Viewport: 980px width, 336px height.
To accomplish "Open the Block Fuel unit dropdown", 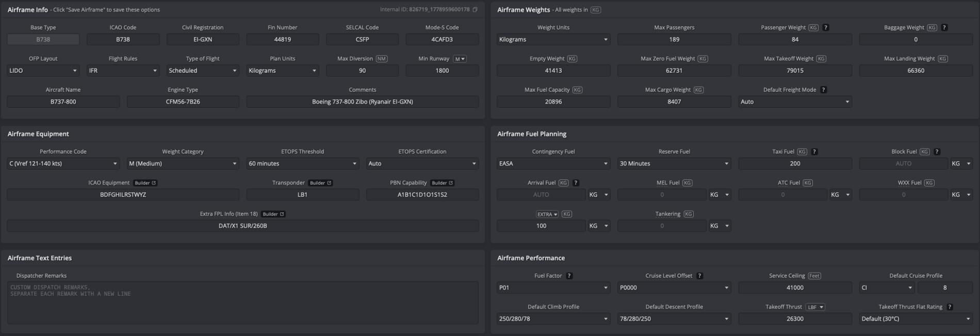I will pos(961,163).
